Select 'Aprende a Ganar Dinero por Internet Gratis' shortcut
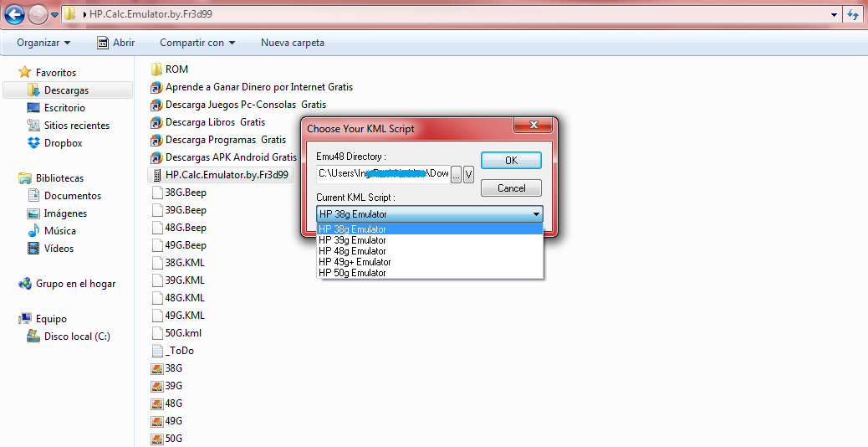This screenshot has width=868, height=447. pos(259,87)
